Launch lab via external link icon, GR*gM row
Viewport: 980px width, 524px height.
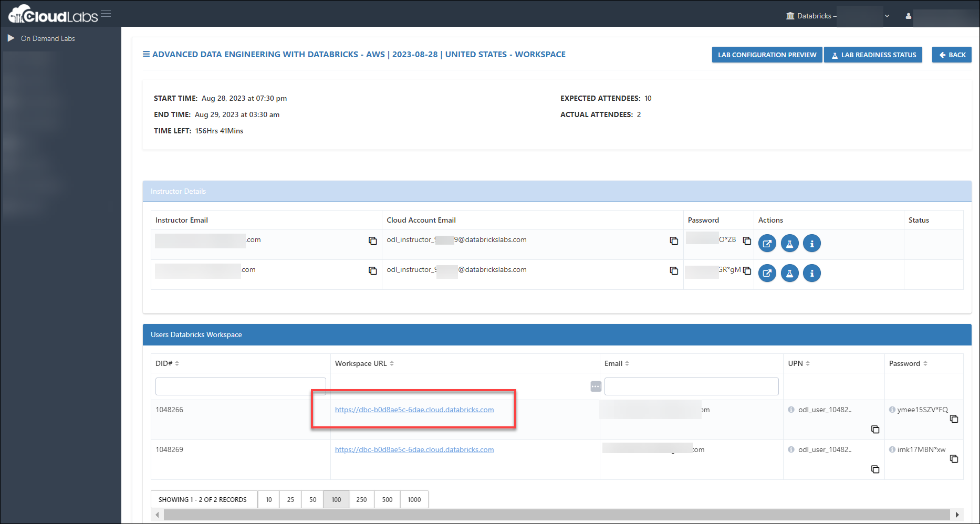[x=767, y=273]
